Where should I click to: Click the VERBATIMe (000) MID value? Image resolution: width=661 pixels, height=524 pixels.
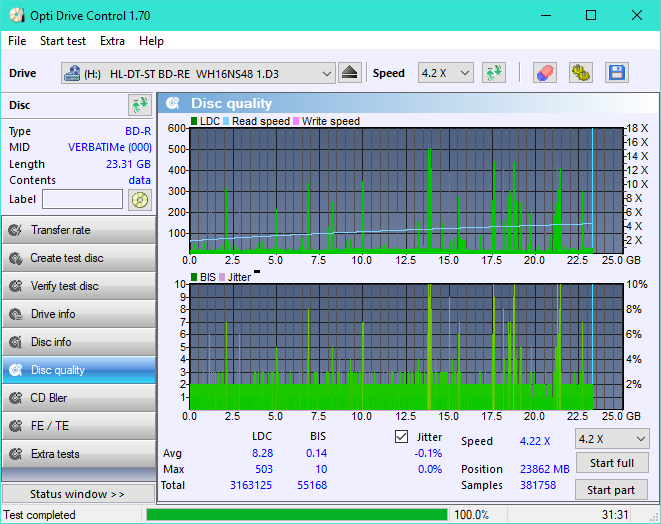(x=110, y=147)
